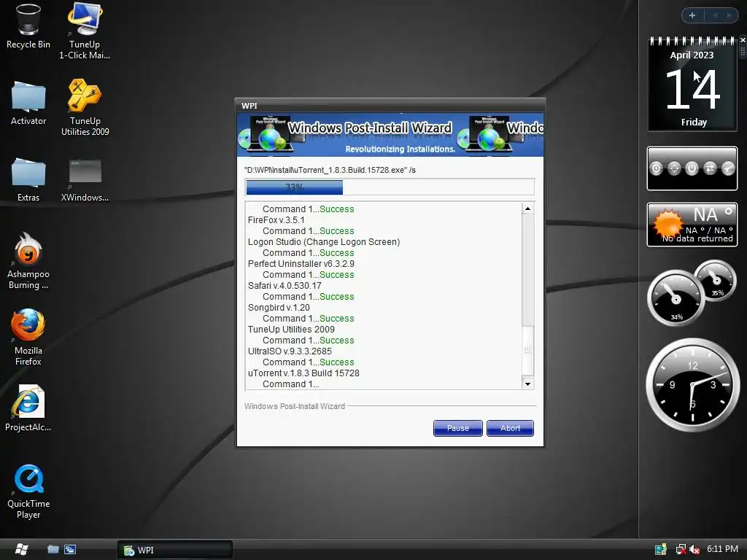747x560 pixels.
Task: Select the WPI taskbar button
Action: (x=175, y=550)
